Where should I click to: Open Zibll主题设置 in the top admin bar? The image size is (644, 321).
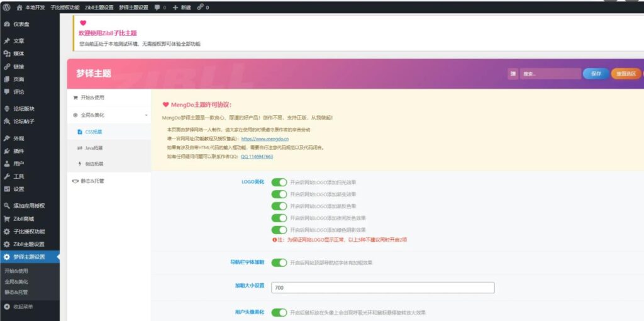click(x=99, y=8)
